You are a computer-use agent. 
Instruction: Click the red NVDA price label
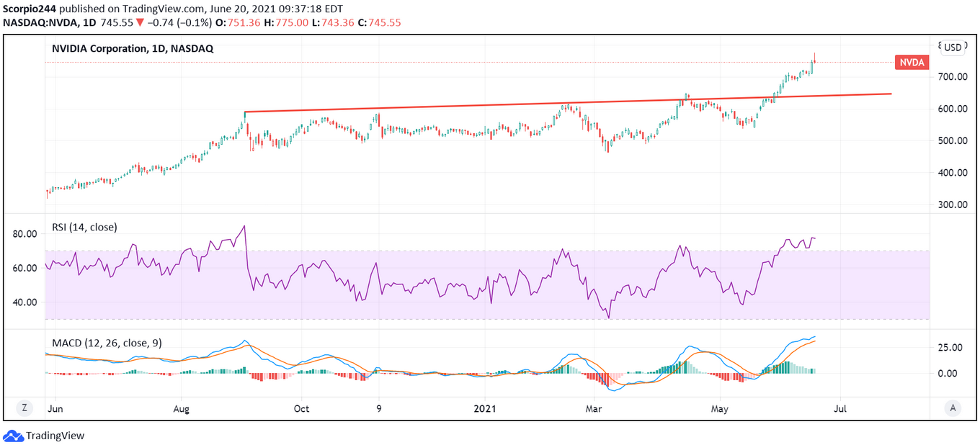[x=912, y=63]
